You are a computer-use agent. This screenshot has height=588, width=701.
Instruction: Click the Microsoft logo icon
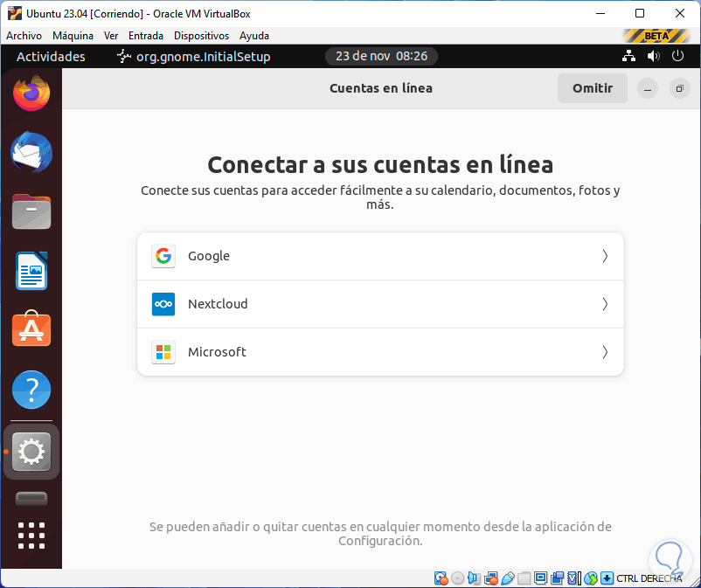pyautogui.click(x=163, y=352)
